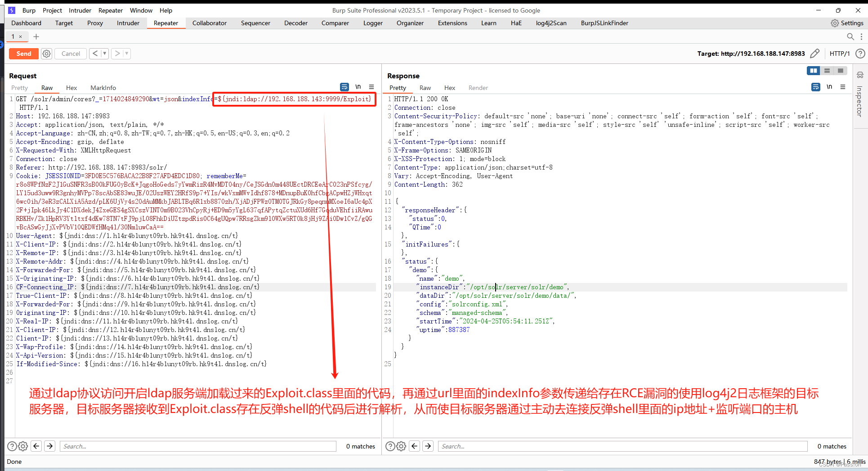Click the Burp Suite logo icon

[12, 10]
